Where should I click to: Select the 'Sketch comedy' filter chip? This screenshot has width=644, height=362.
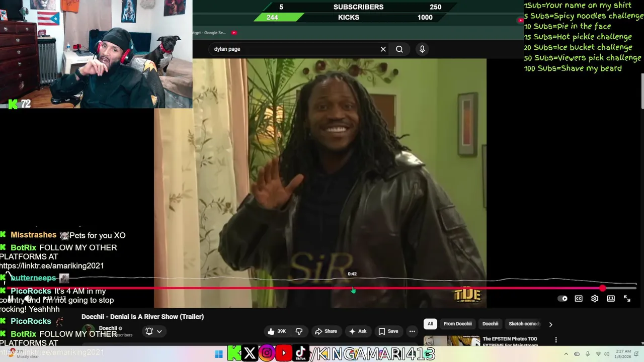pyautogui.click(x=524, y=324)
